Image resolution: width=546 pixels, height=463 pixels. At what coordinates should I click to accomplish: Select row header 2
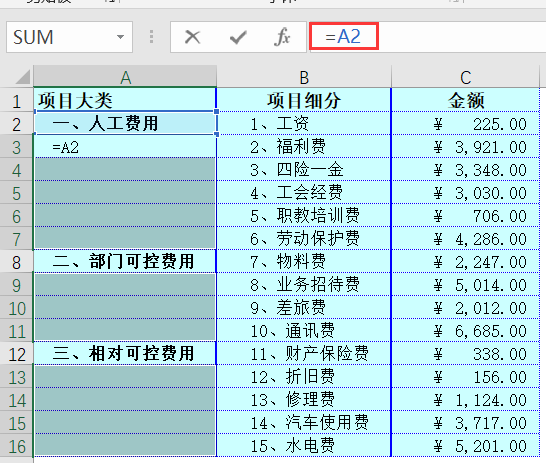[x=16, y=123]
